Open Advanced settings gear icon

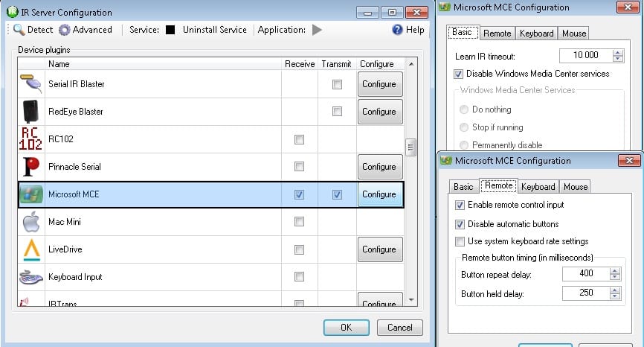[x=65, y=30]
